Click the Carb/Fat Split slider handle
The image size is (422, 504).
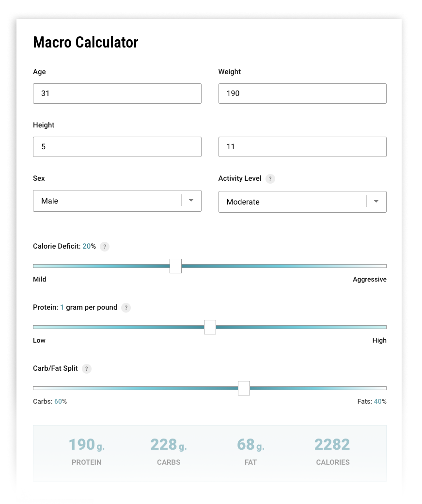click(244, 388)
